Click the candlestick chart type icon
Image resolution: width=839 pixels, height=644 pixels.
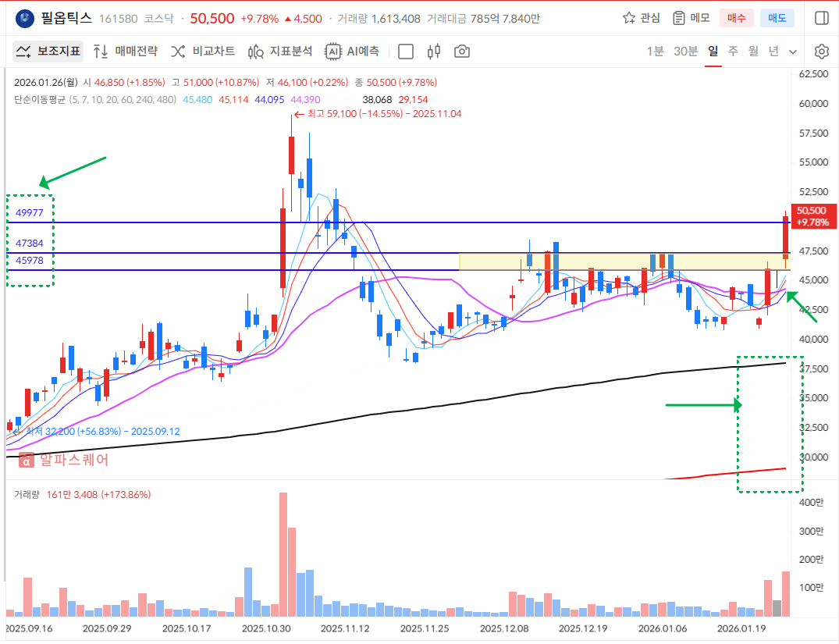pyautogui.click(x=434, y=52)
